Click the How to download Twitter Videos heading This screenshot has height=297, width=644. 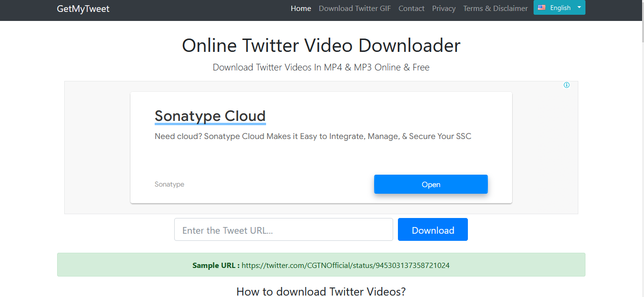tap(321, 291)
